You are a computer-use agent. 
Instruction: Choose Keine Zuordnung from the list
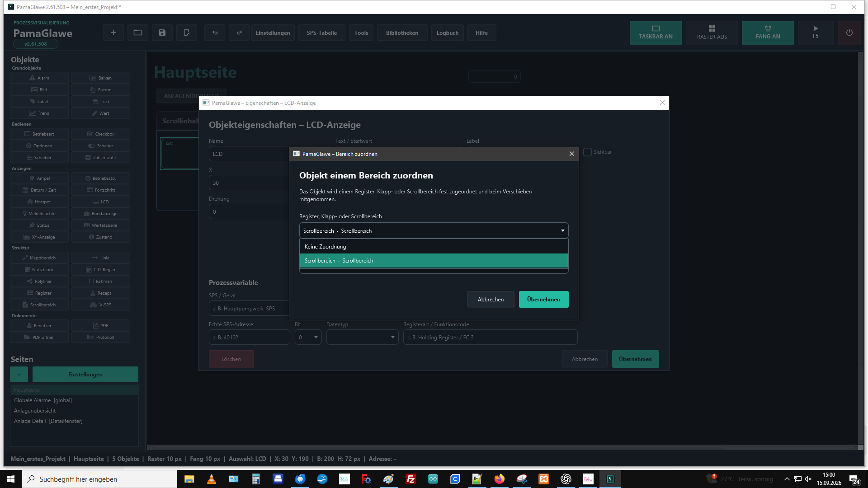point(434,246)
